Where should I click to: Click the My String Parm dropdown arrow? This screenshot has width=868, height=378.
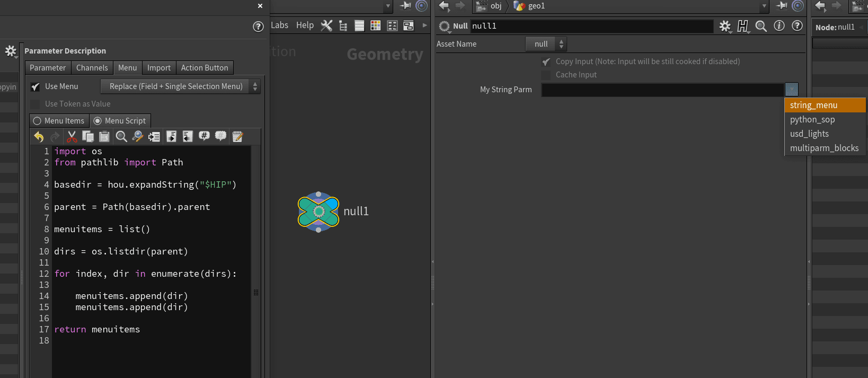(791, 90)
